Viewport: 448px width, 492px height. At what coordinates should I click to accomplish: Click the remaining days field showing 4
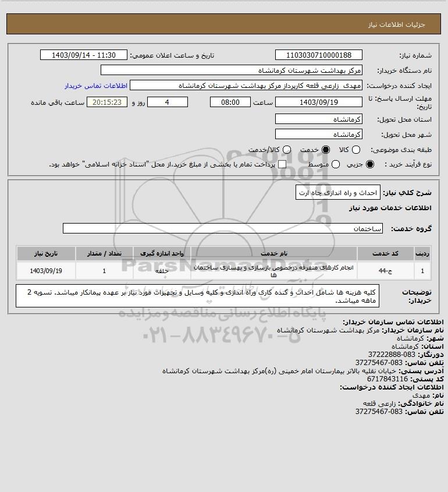168,102
